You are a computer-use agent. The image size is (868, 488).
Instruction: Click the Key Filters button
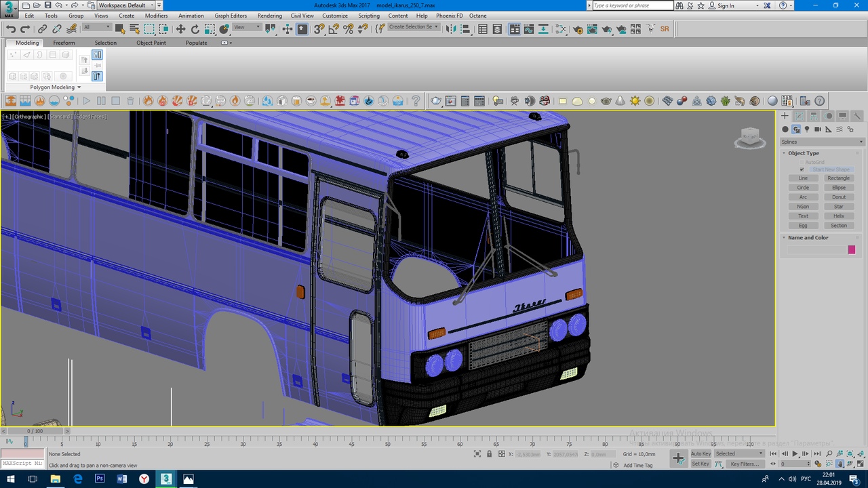pos(744,464)
